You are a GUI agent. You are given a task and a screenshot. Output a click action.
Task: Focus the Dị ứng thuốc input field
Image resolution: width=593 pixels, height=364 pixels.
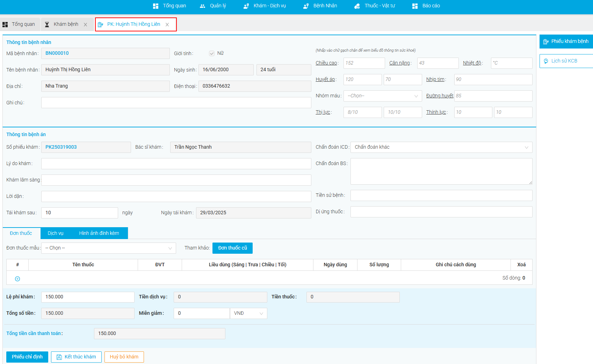click(x=441, y=212)
